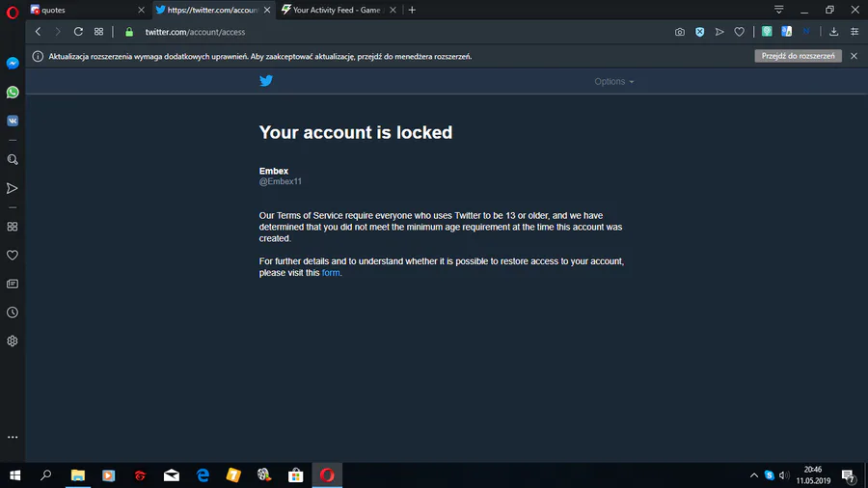868x488 pixels.
Task: Open the ad blocker shield icon
Action: (700, 32)
